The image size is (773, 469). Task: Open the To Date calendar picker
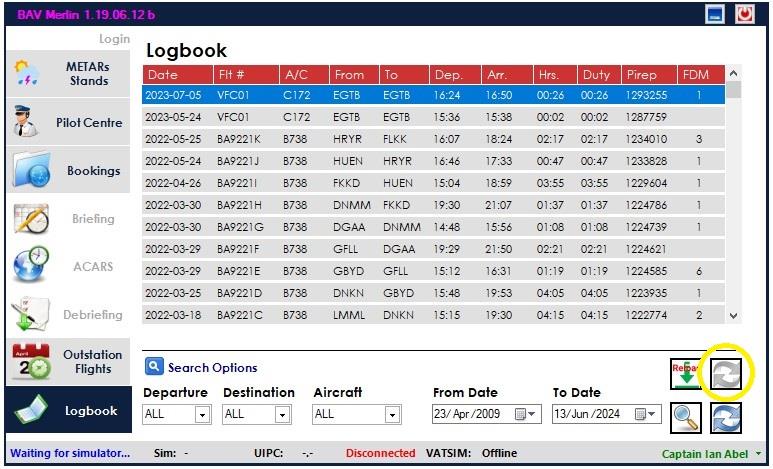645,414
